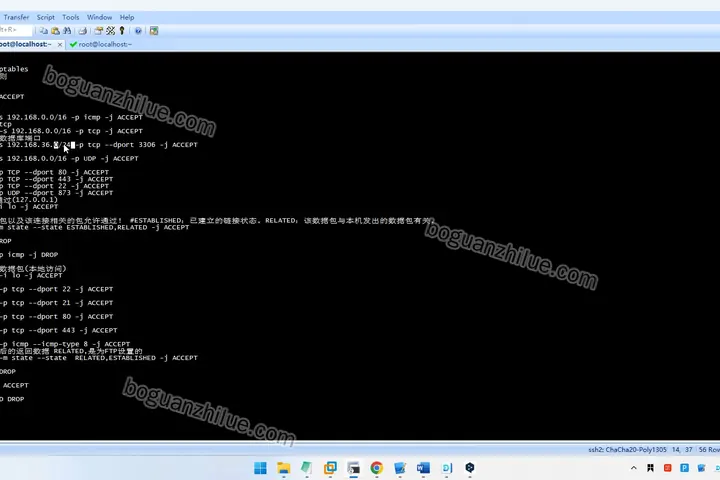Click the 'UDP --dport 873 -j ACCEPT' line
Viewport: 720px width, 480px height.
pyautogui.click(x=56, y=193)
